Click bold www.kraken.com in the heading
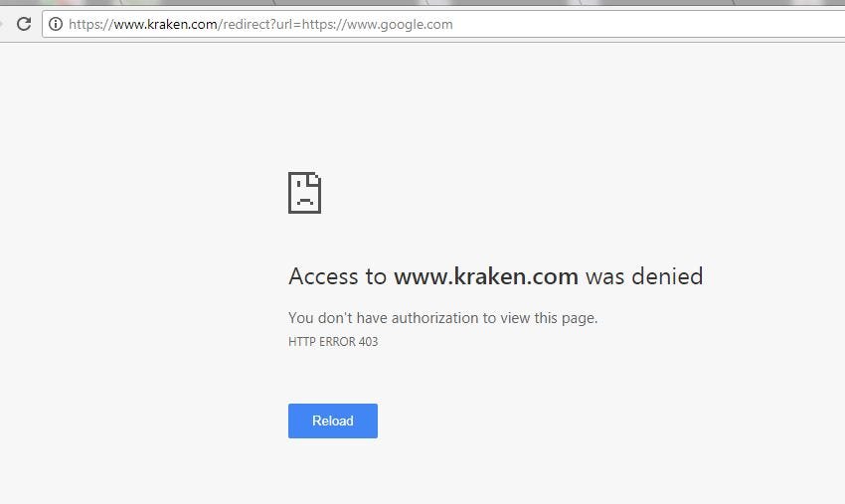The width and height of the screenshot is (845, 504). tap(486, 276)
